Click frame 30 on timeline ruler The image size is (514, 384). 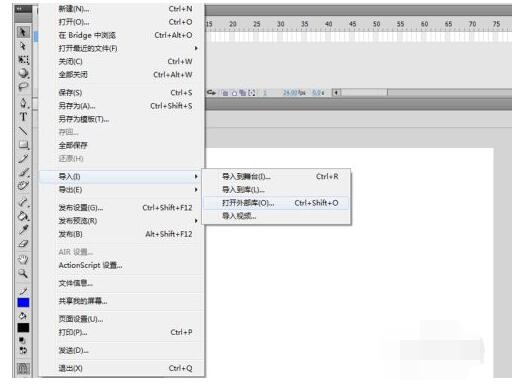281,24
